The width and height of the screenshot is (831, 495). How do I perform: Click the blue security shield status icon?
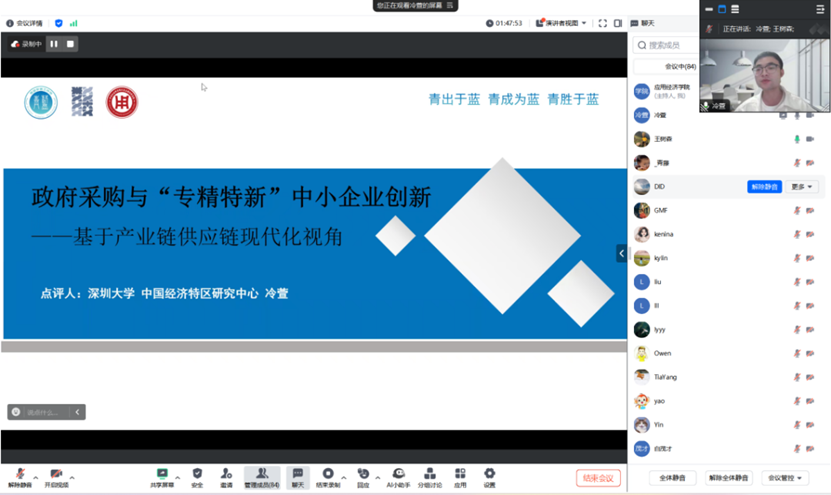tap(58, 23)
